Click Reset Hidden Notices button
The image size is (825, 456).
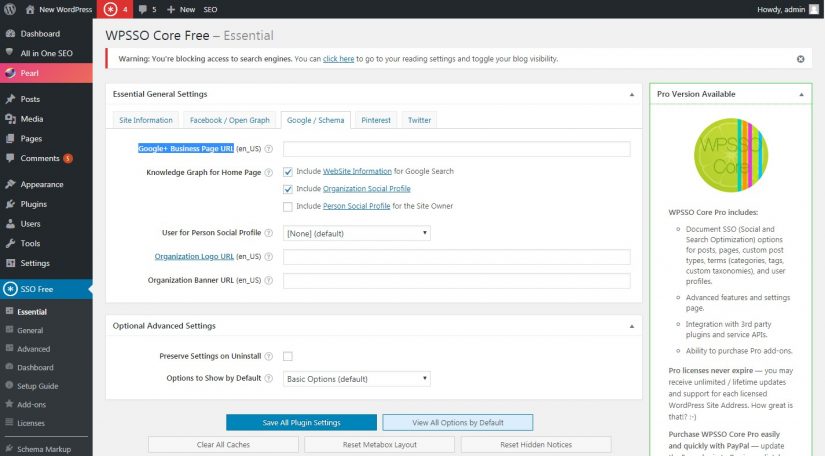(x=536, y=444)
